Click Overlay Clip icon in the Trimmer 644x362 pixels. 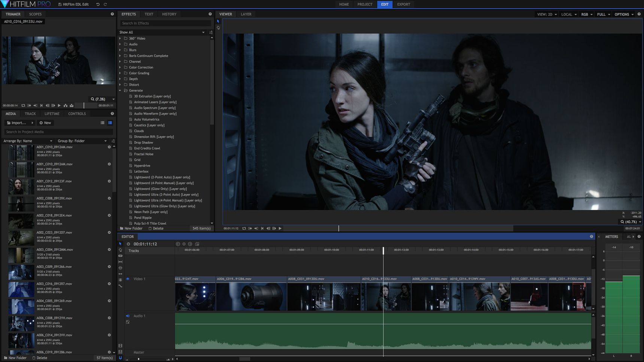pyautogui.click(x=72, y=105)
